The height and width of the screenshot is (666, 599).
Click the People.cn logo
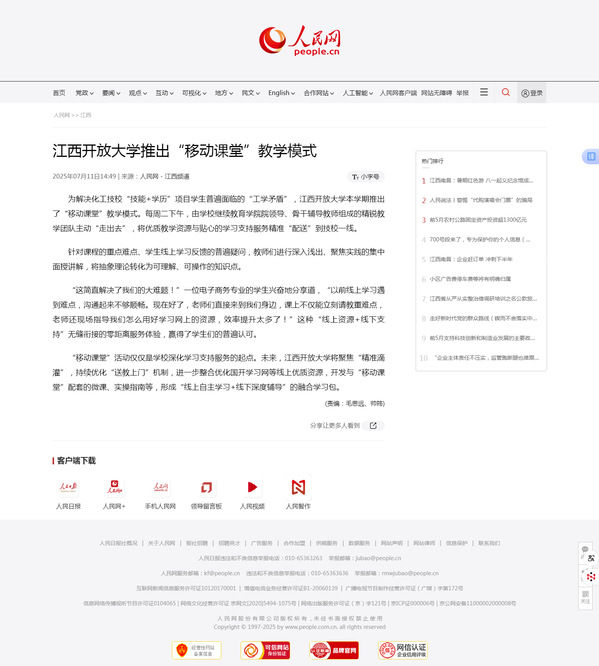pos(300,40)
